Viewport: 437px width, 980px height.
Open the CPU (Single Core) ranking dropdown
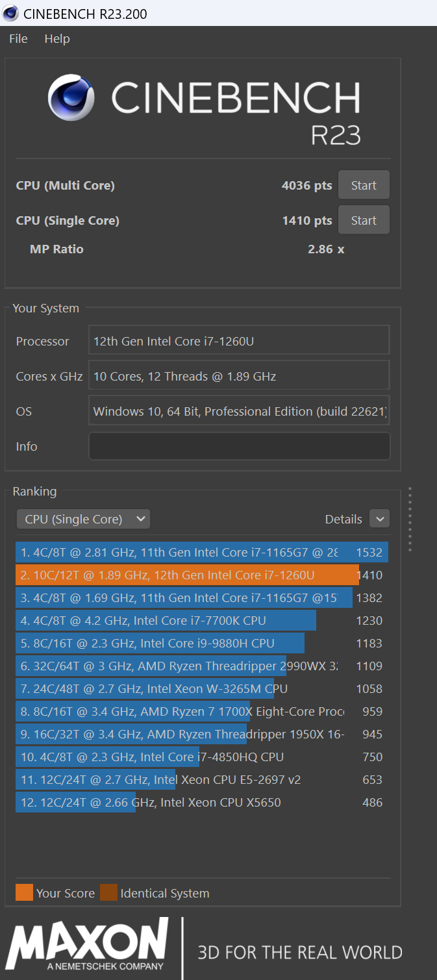[x=83, y=519]
